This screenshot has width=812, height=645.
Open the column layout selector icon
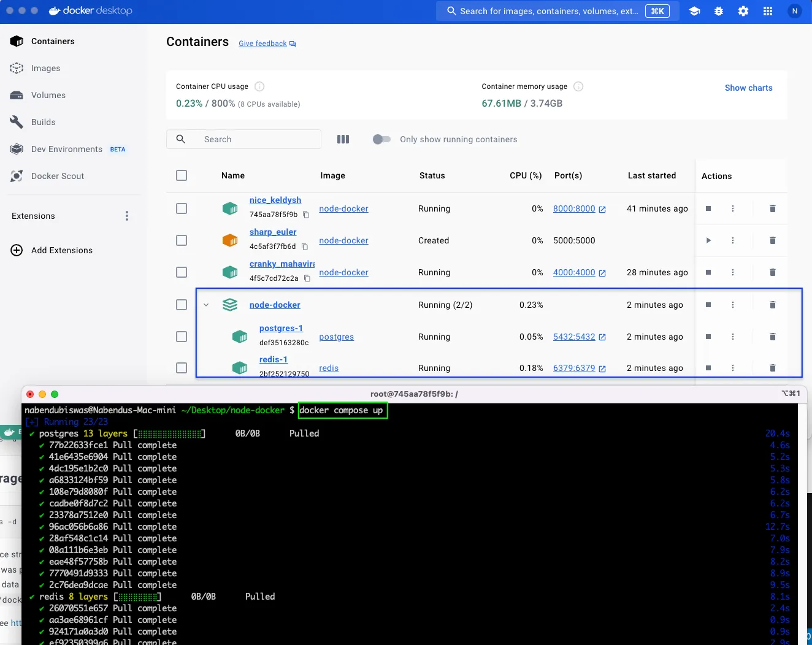343,139
